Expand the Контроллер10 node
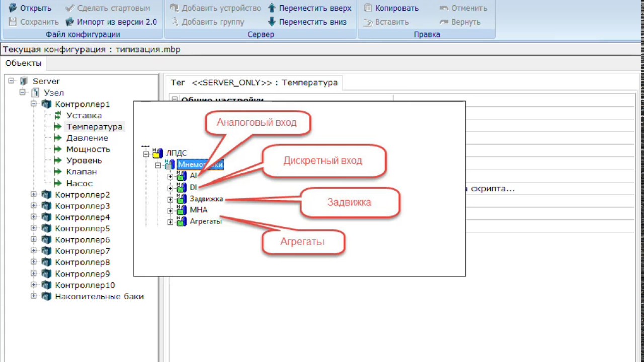Viewport: 644px width, 362px height. [x=34, y=285]
